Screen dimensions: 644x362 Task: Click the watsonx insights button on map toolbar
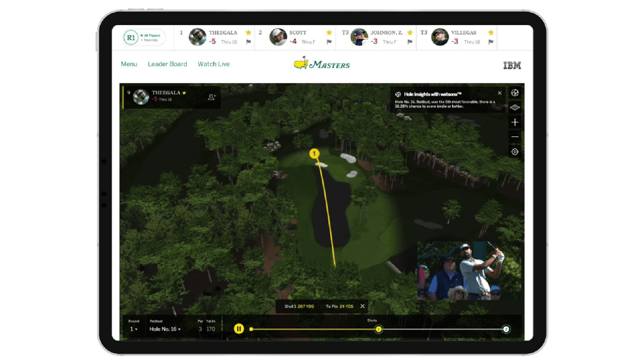click(x=514, y=93)
